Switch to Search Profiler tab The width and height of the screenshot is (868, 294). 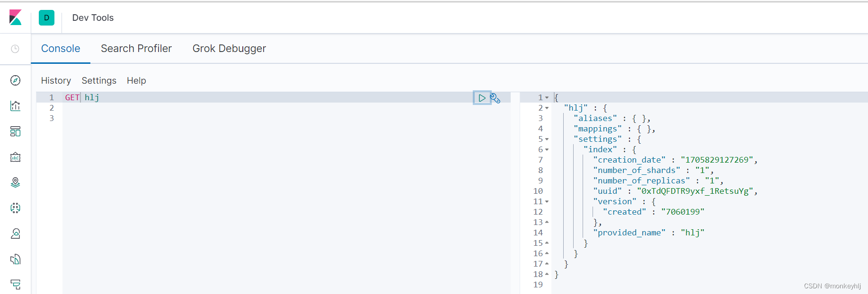click(136, 49)
